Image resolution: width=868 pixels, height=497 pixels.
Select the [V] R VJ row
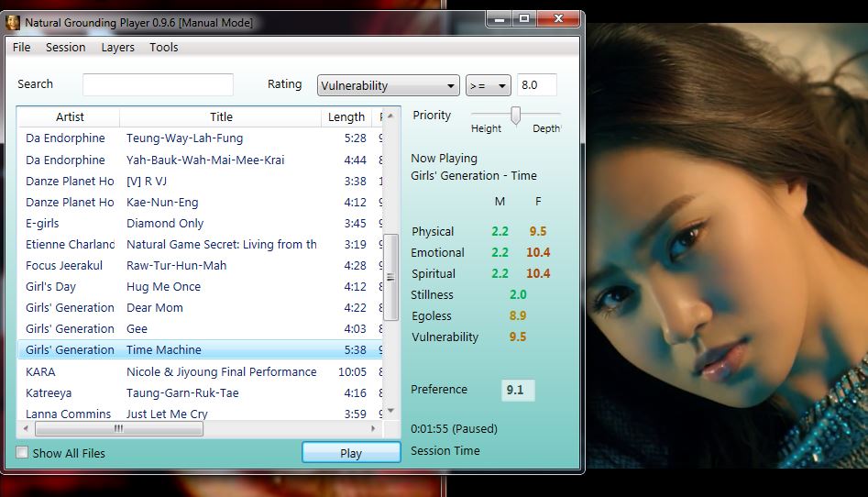tap(201, 182)
